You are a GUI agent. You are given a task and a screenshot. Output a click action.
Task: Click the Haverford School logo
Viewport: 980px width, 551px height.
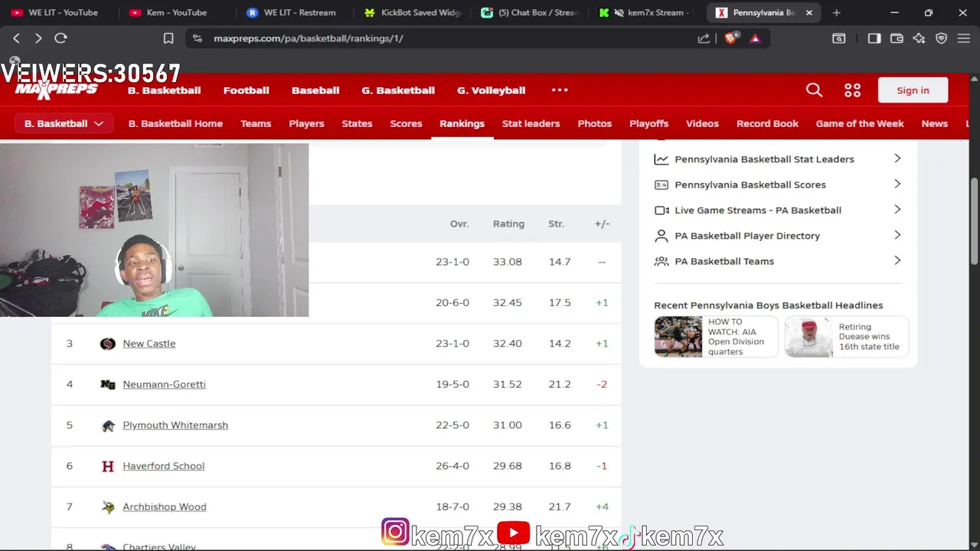click(108, 466)
